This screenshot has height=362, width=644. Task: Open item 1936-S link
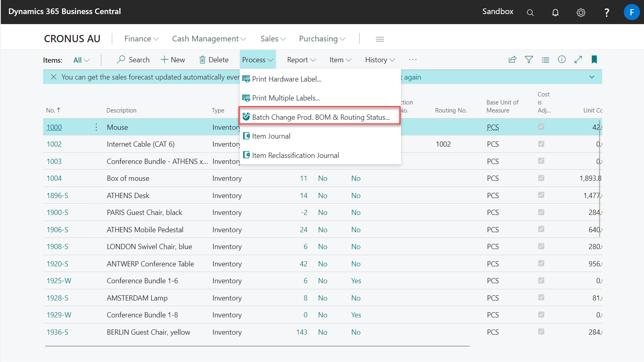point(58,332)
